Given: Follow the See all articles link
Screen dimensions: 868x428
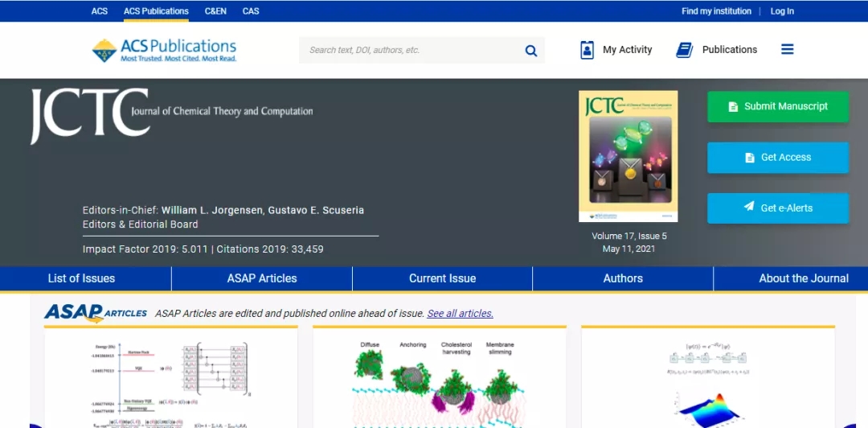Looking at the screenshot, I should click(x=460, y=314).
